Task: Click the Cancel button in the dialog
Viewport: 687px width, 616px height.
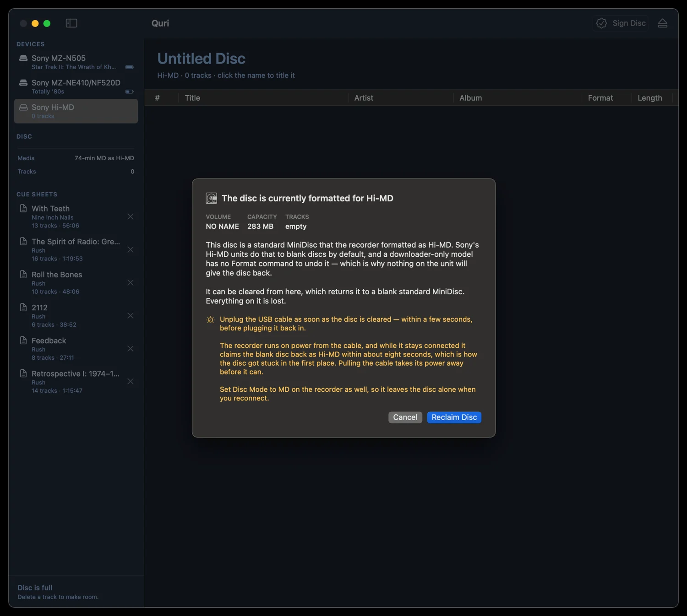Action: click(x=405, y=417)
